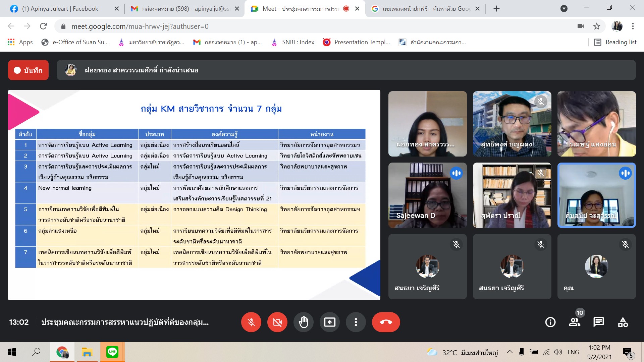Bookmark this page with the star icon
644x362 pixels.
click(596, 26)
